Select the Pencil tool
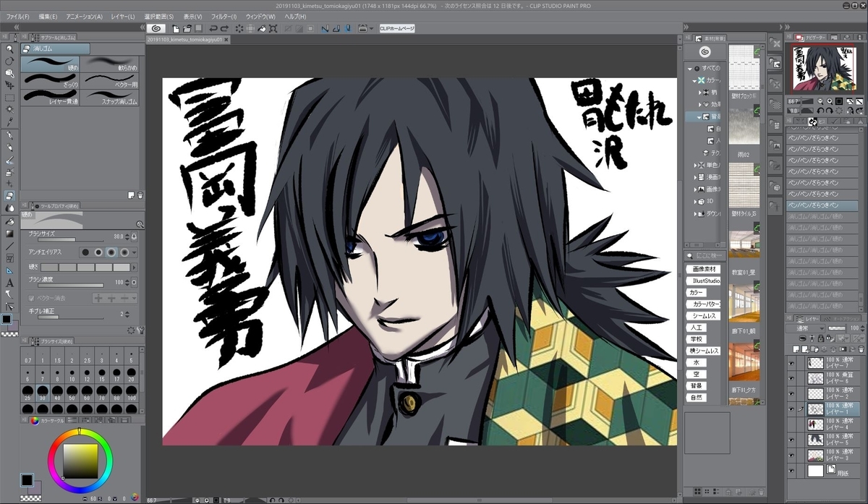 coord(9,148)
